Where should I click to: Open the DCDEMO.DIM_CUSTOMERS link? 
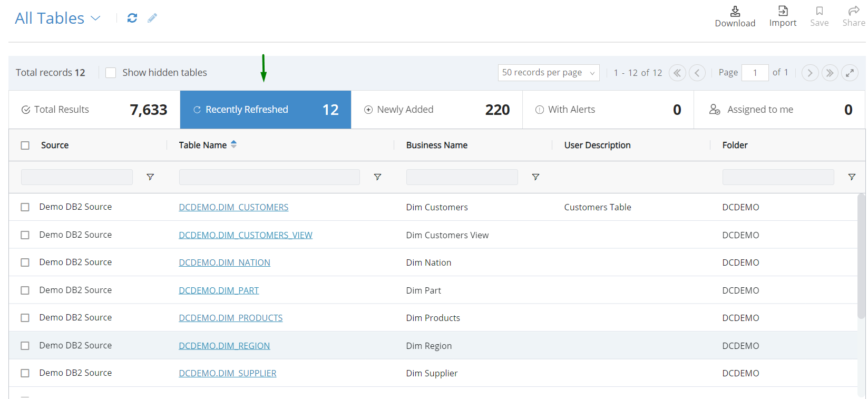[233, 207]
